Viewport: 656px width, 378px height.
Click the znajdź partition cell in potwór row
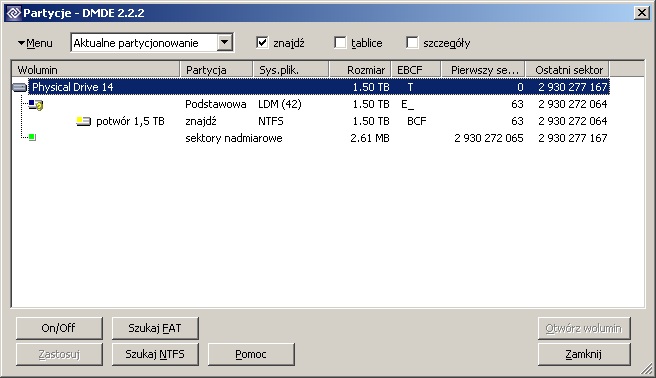pyautogui.click(x=201, y=121)
